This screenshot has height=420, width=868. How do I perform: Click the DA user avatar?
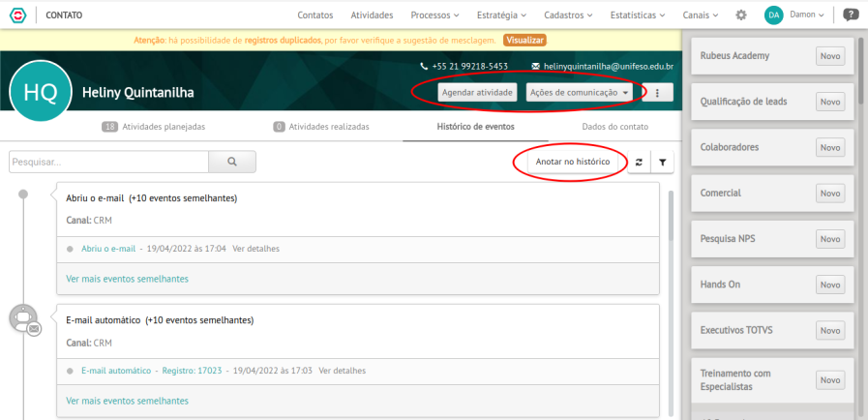[x=774, y=15]
